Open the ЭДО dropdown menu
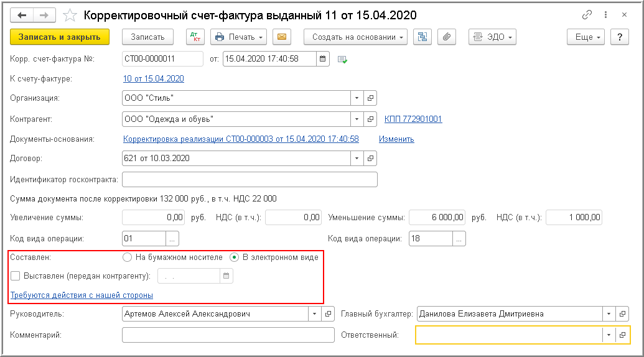Screen dimensions: 644x357 [492, 37]
